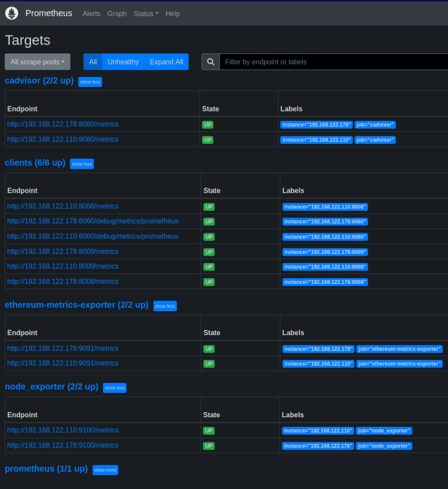Click the cadvisor (2/2 up) heading link
The width and height of the screenshot is (448, 489).
39,81
